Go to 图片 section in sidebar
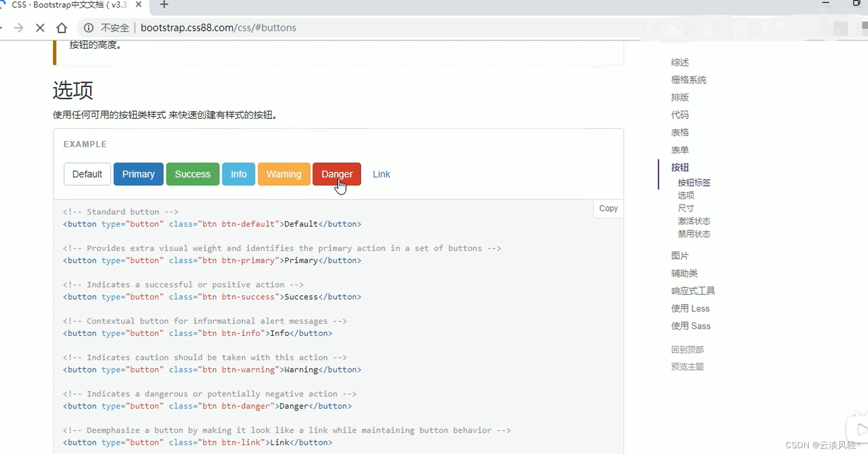 [680, 256]
